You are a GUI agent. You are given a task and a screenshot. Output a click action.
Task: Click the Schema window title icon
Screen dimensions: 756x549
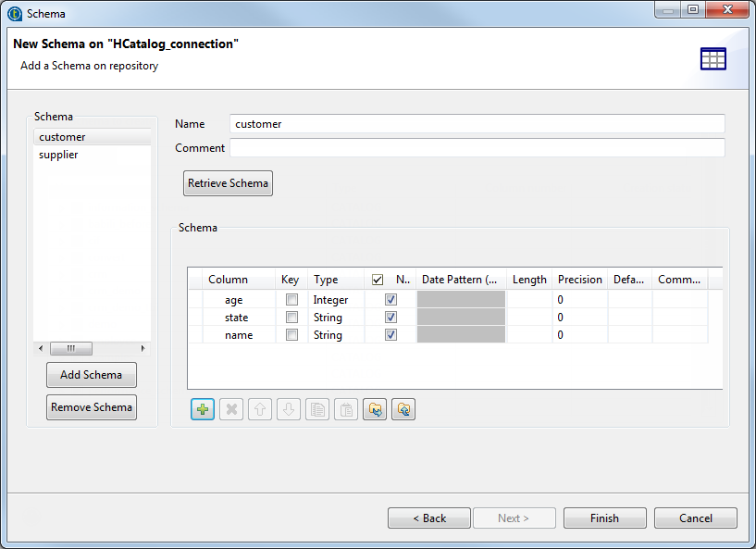[15, 14]
